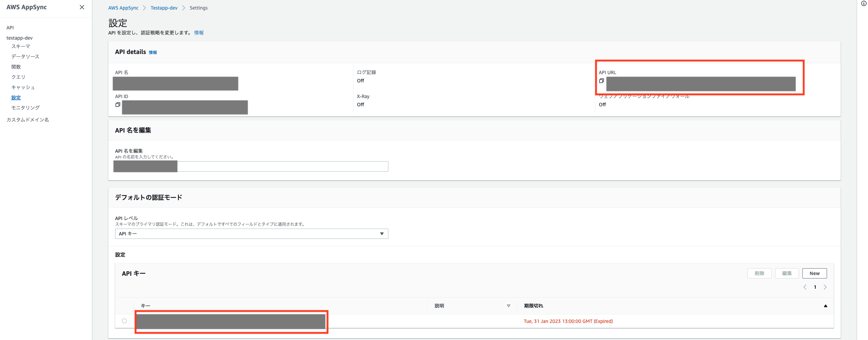Open the info panel icon at top right
The height and width of the screenshot is (340, 868).
(x=864, y=3)
